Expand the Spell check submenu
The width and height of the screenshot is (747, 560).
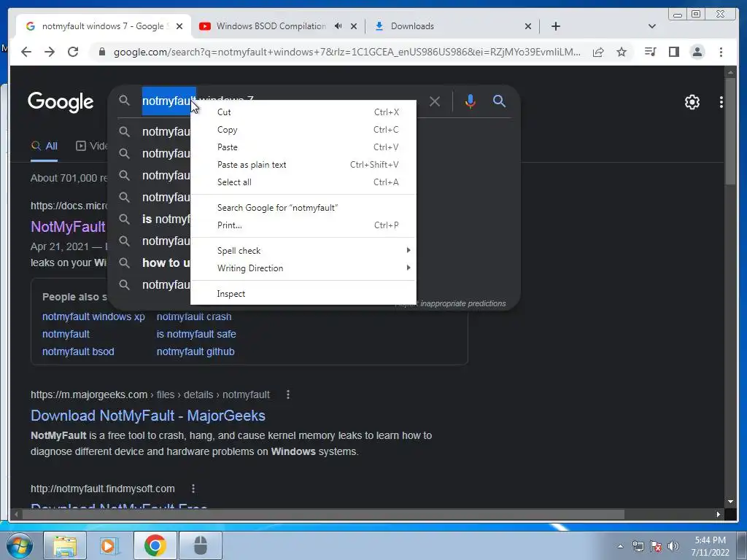[x=303, y=251]
